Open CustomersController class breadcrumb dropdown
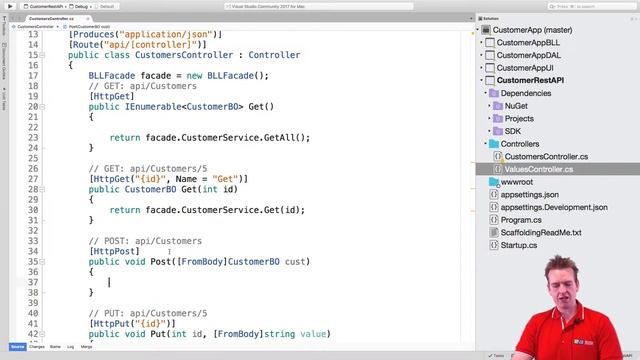 tap(35, 27)
